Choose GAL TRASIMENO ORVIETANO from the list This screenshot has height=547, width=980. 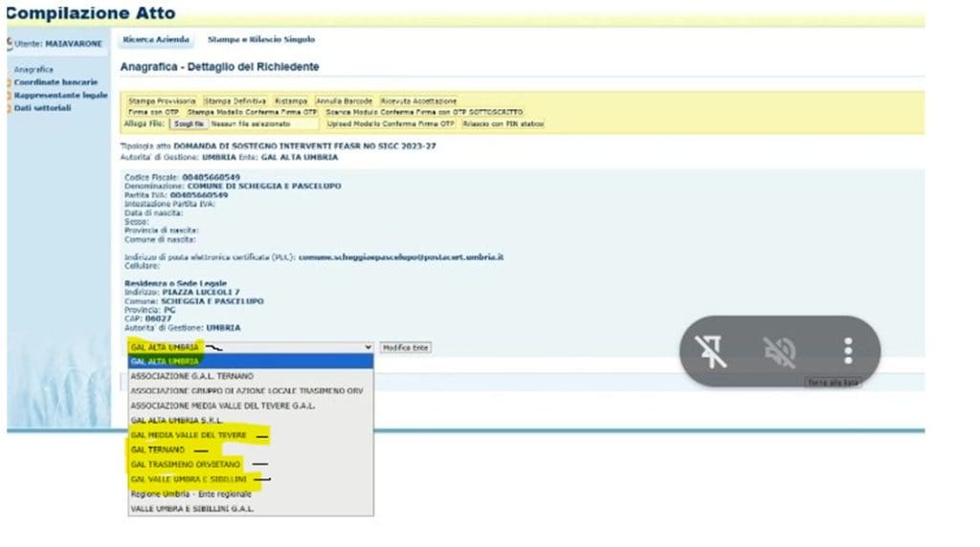[186, 464]
